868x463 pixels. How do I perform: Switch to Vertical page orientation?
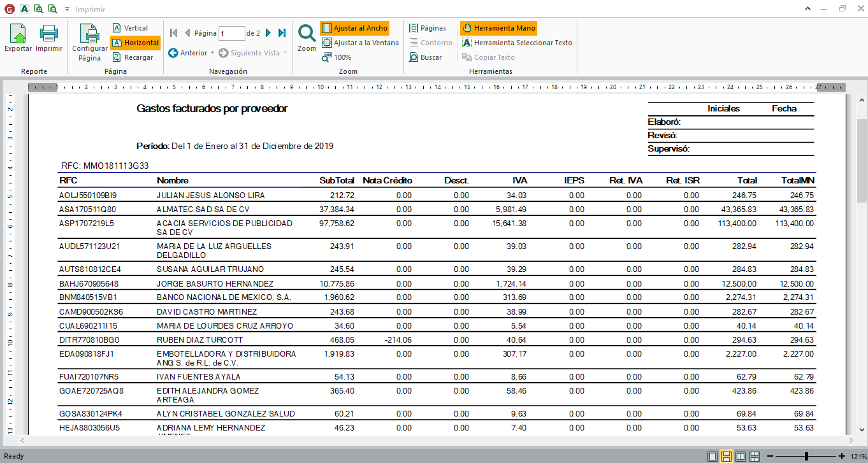[130, 28]
